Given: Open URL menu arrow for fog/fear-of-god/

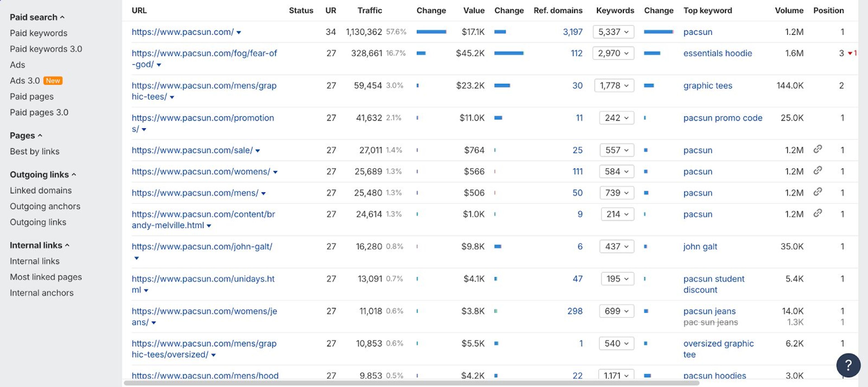Looking at the screenshot, I should [159, 65].
